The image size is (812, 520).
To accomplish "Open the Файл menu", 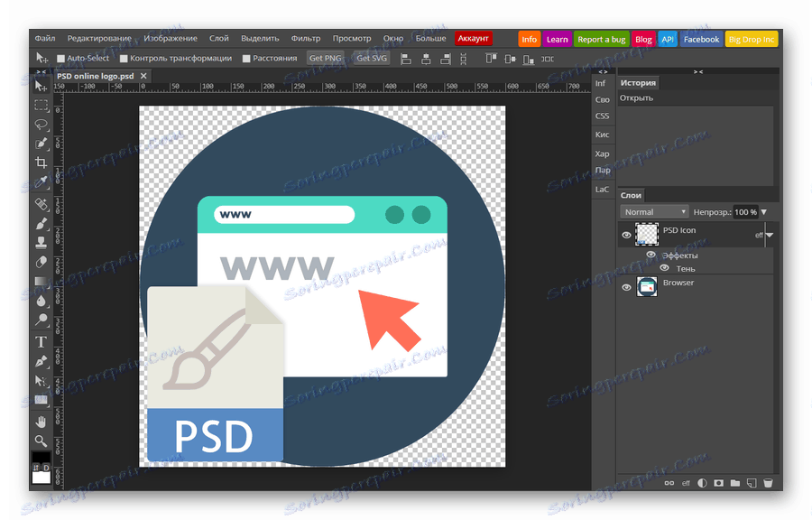I will (45, 38).
